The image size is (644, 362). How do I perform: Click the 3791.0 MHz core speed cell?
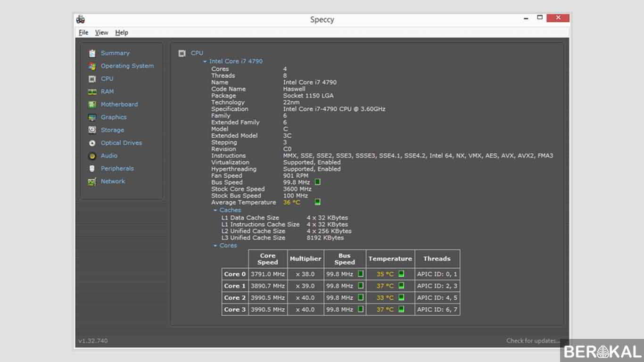[x=268, y=274]
